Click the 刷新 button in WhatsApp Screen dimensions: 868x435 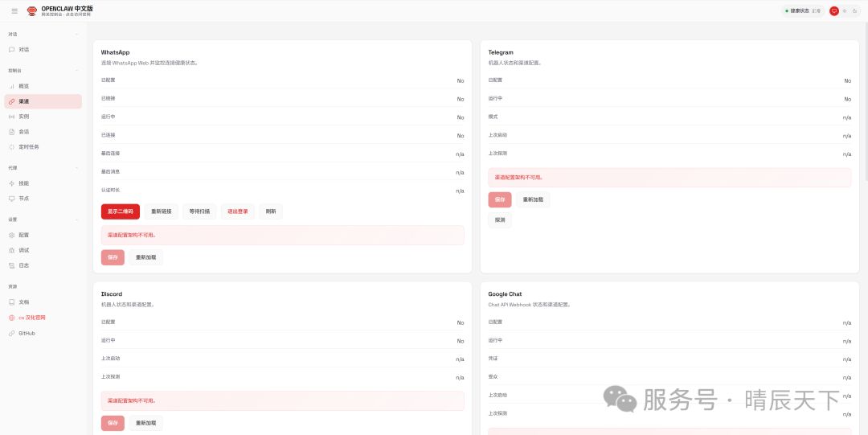271,211
